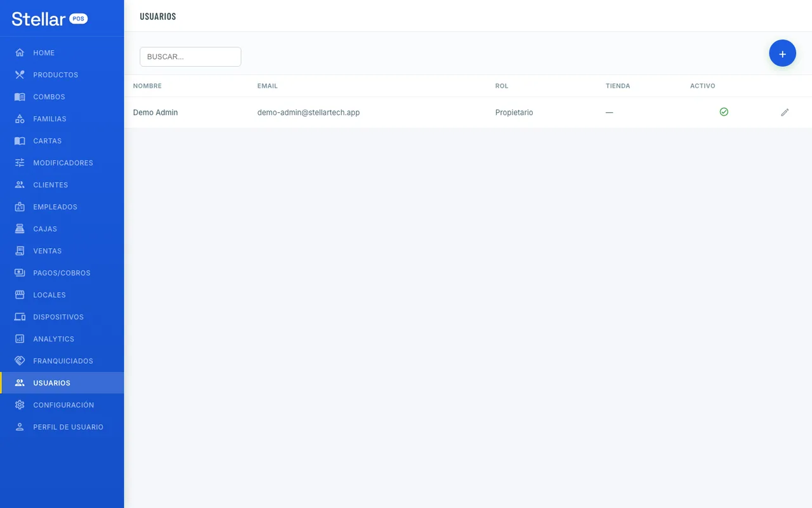The image size is (812, 508).
Task: Click the Usuarios page title
Action: point(158,17)
